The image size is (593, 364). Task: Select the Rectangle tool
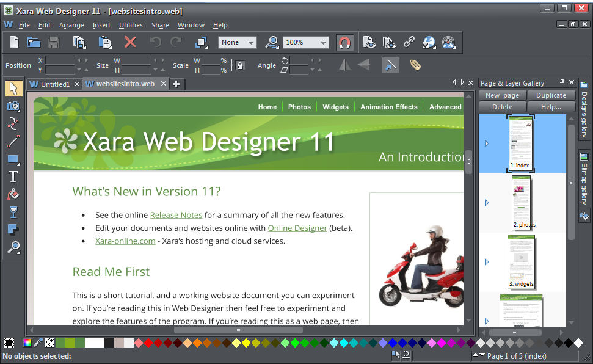[x=13, y=159]
